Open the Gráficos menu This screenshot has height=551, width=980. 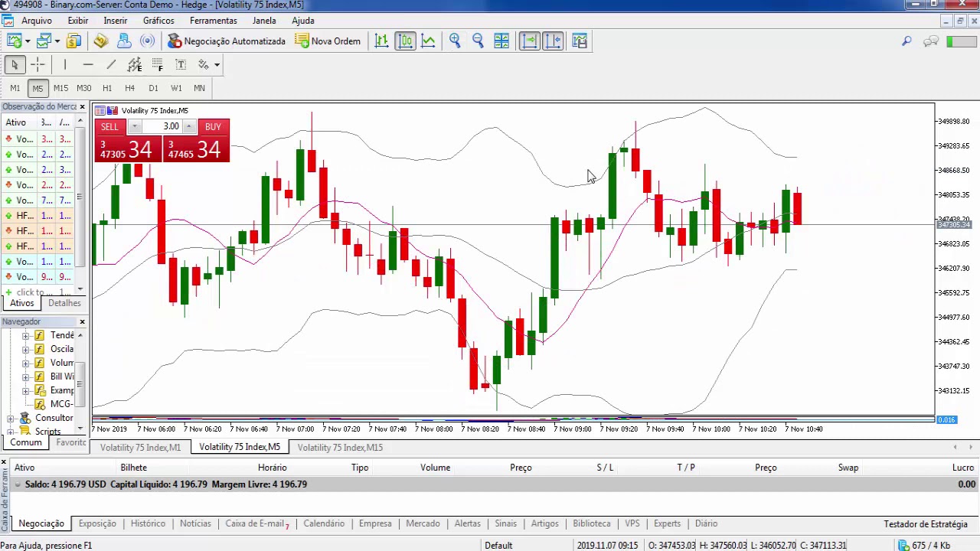tap(158, 21)
